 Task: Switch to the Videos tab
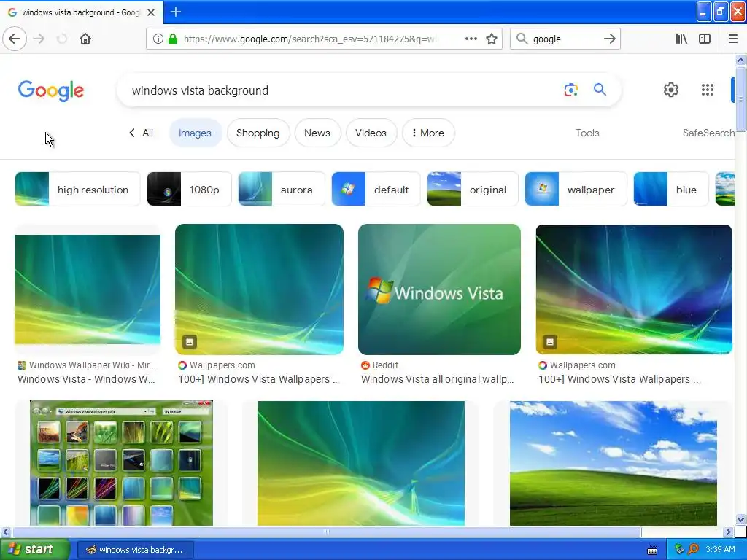pos(371,133)
